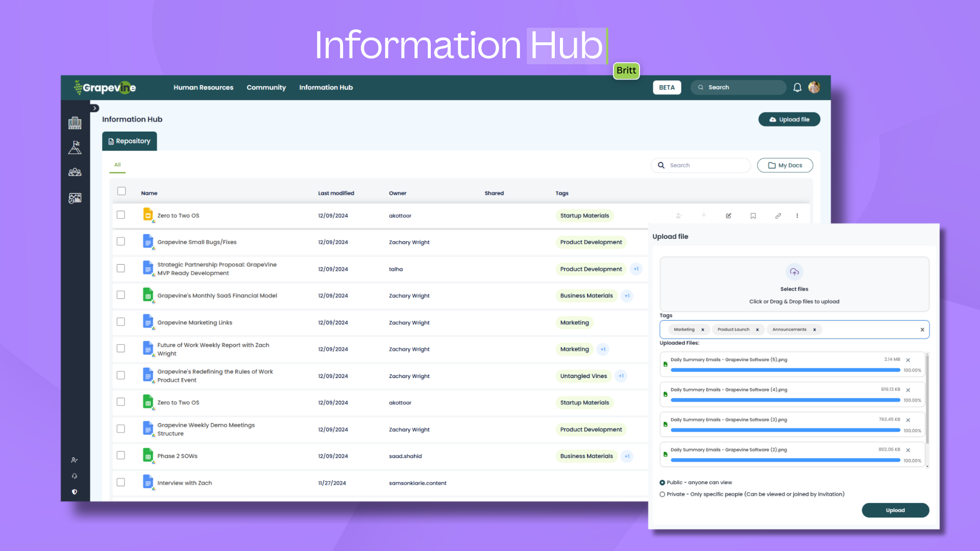The height and width of the screenshot is (551, 980).
Task: Open the people group sidebar icon
Action: (75, 172)
